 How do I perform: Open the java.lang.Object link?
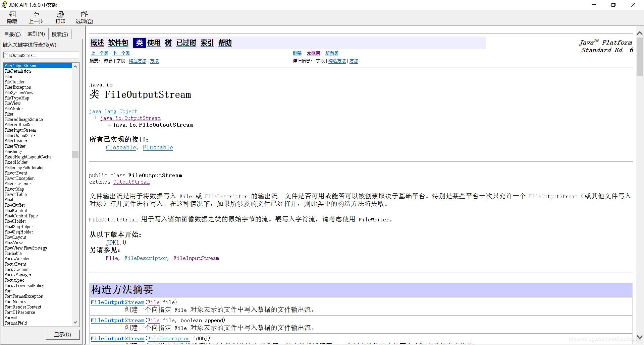(x=113, y=111)
